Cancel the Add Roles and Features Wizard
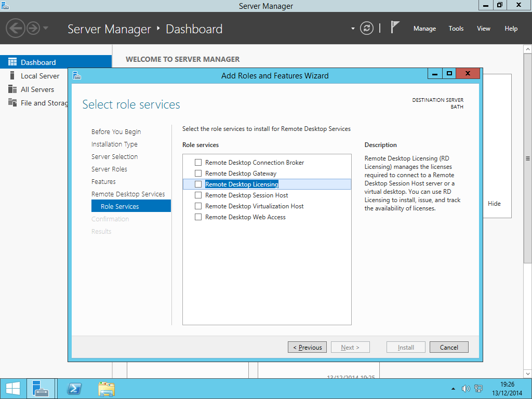This screenshot has height=399, width=532. [449, 347]
